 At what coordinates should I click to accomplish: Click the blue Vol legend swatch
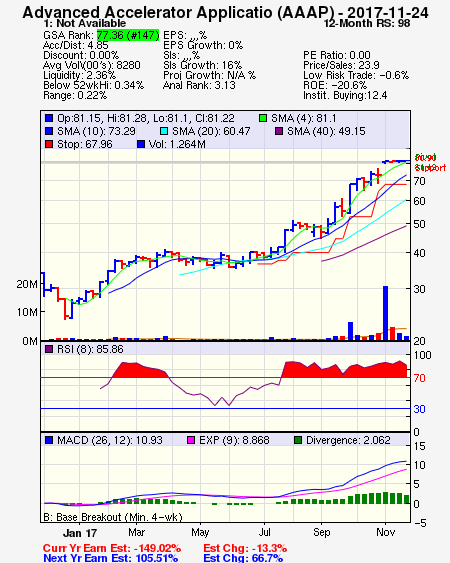click(141, 144)
